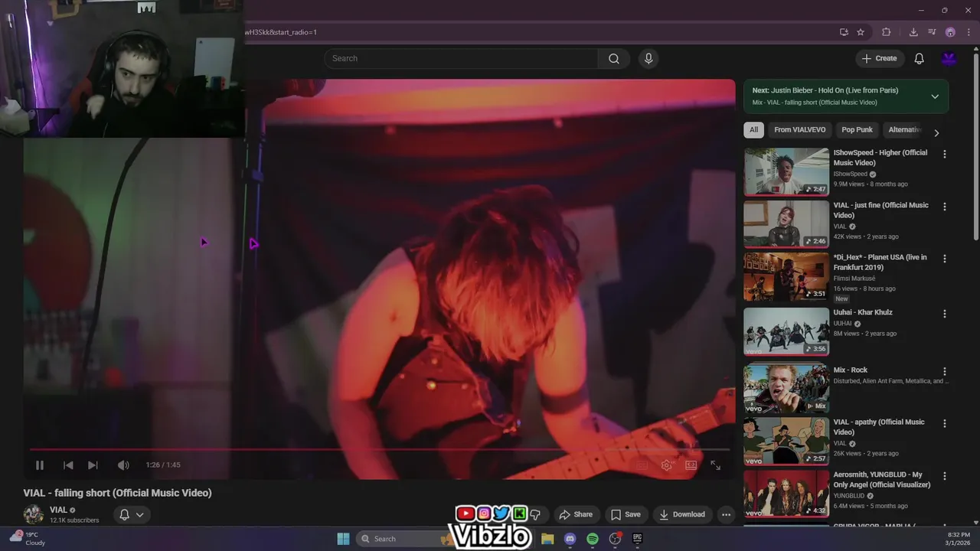Click the YouTube search magnifier button
The image size is (980, 551).
click(x=614, y=59)
